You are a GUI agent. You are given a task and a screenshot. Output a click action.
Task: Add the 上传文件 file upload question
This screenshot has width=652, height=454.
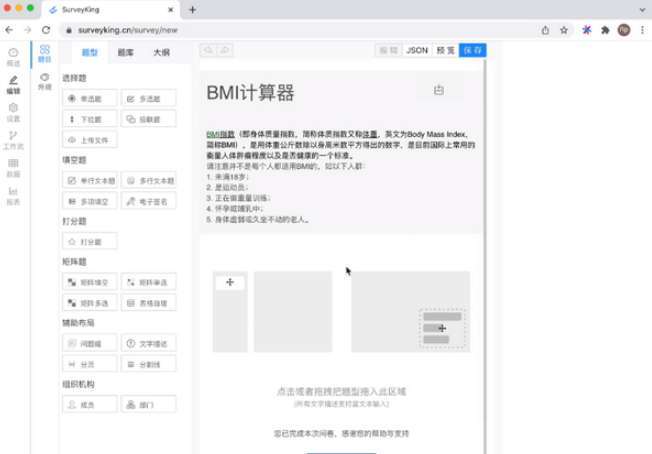pyautogui.click(x=90, y=140)
